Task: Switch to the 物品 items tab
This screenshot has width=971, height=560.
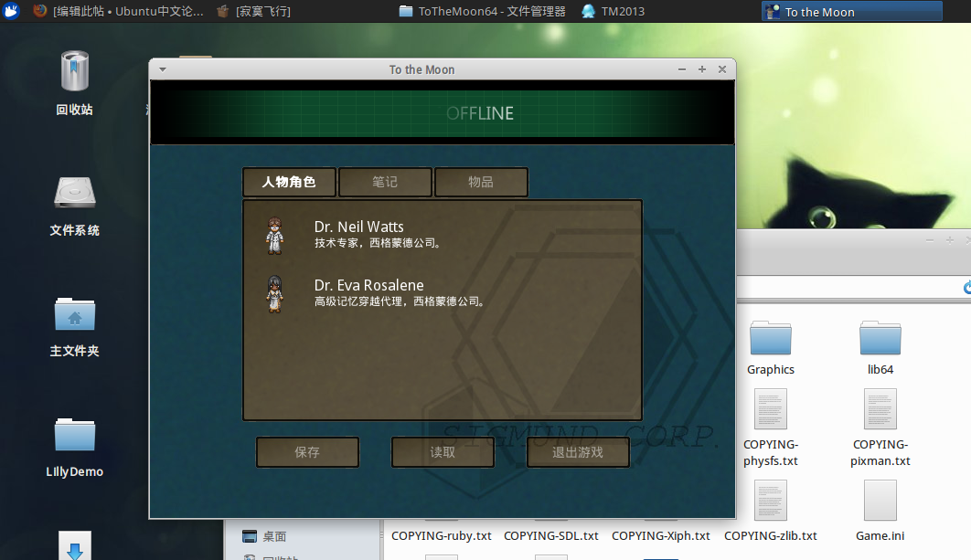Action: 481,182
